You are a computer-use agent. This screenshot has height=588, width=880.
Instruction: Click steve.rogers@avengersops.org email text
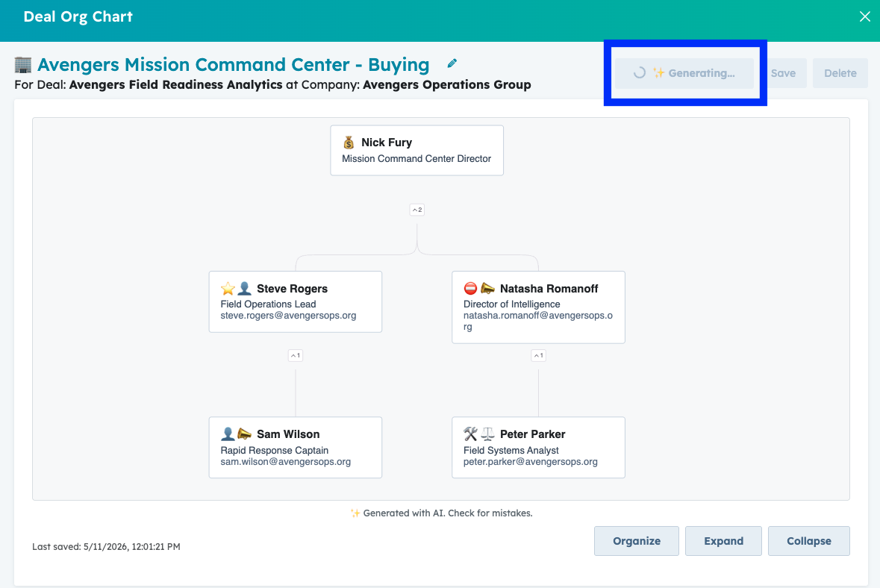pos(288,316)
